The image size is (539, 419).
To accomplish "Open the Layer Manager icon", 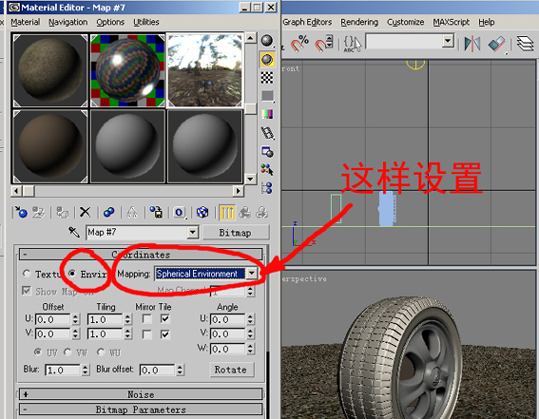I will click(525, 44).
